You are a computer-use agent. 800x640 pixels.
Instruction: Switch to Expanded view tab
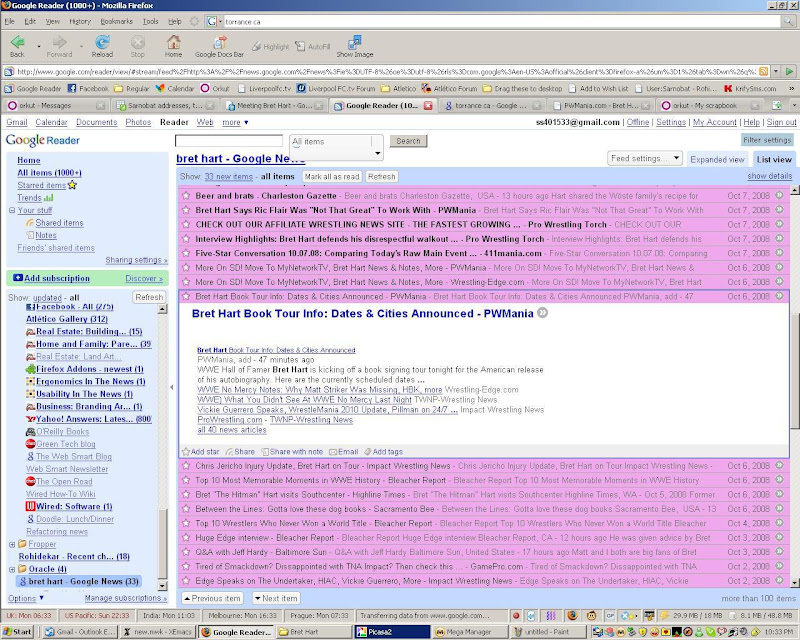[x=717, y=159]
